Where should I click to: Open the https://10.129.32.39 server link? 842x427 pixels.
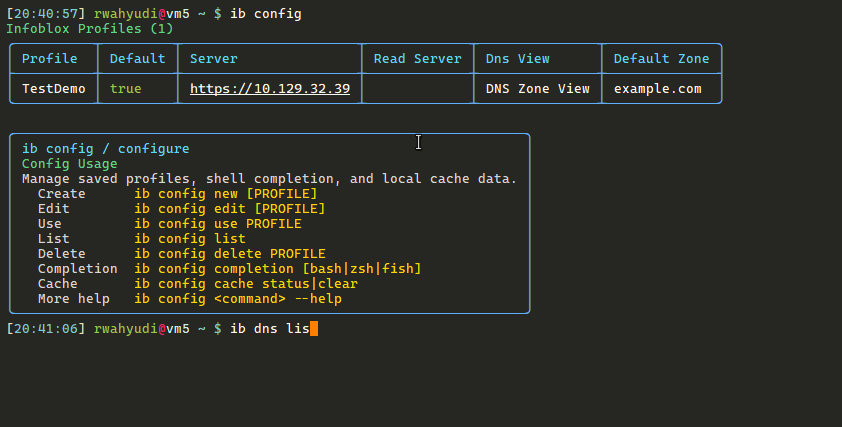(x=270, y=89)
